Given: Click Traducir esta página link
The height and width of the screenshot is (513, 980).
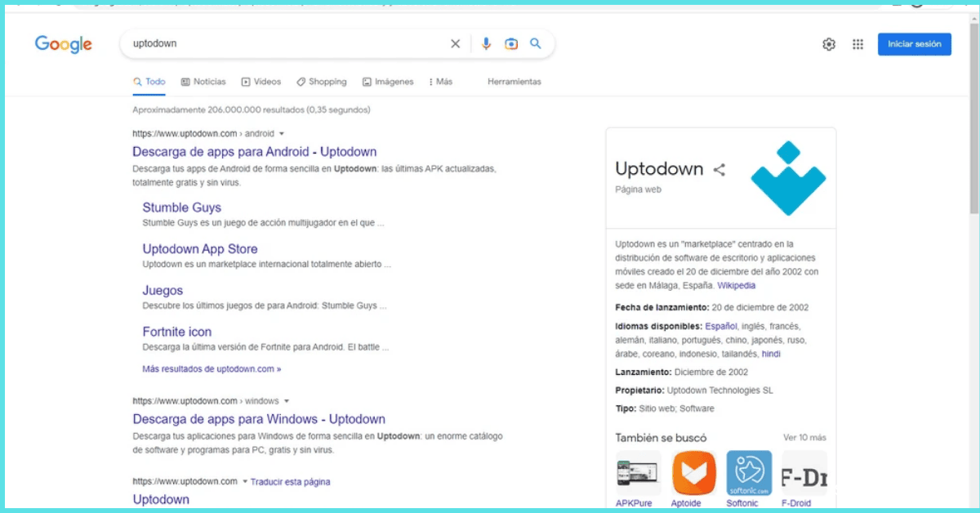Looking at the screenshot, I should [x=291, y=482].
